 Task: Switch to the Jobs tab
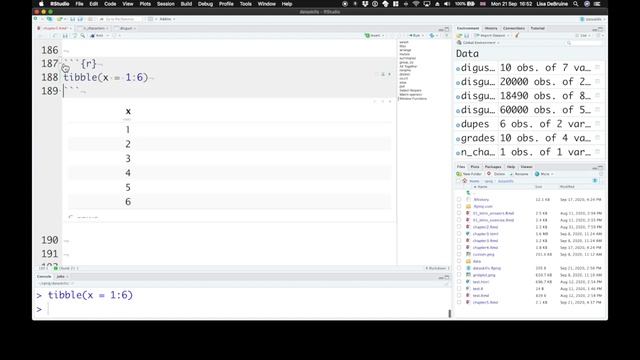(60, 277)
